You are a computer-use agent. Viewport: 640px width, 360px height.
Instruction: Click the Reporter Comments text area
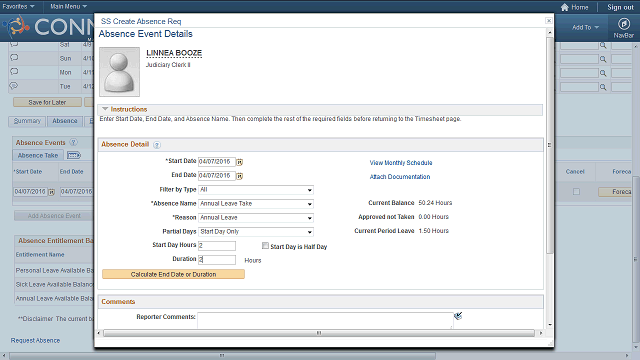pyautogui.click(x=325, y=320)
